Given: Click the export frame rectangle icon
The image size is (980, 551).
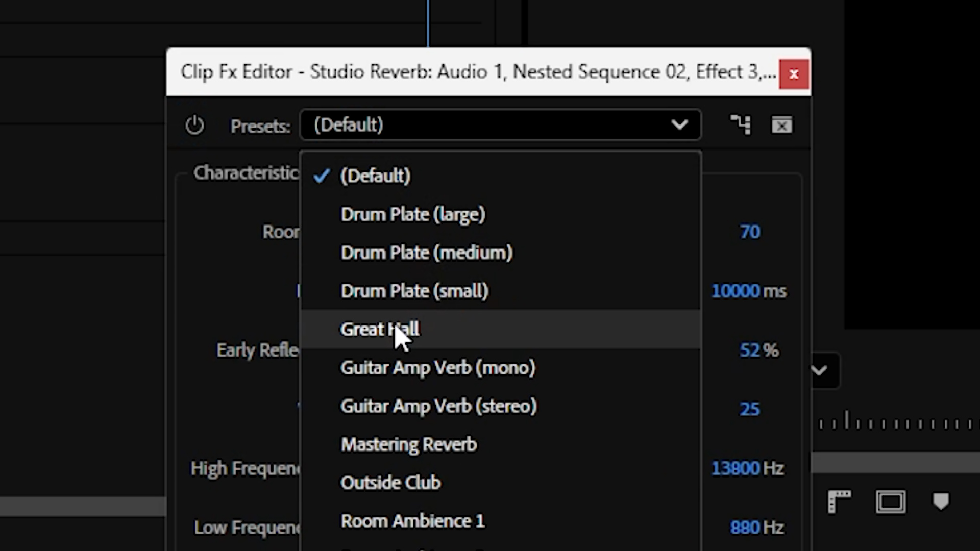Looking at the screenshot, I should coord(891,502).
